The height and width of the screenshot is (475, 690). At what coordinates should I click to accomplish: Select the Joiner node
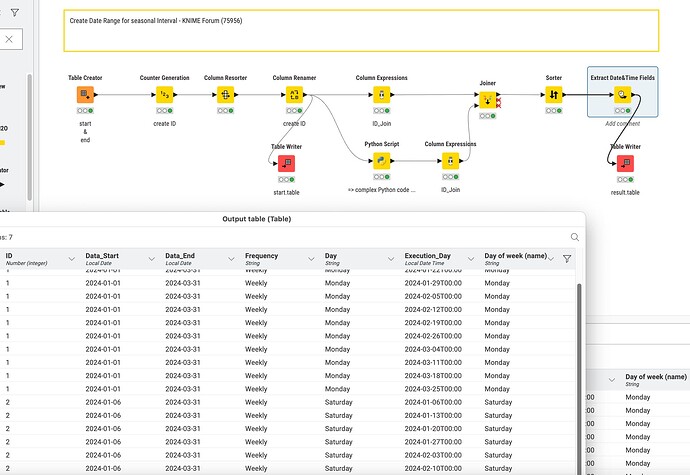tap(488, 100)
